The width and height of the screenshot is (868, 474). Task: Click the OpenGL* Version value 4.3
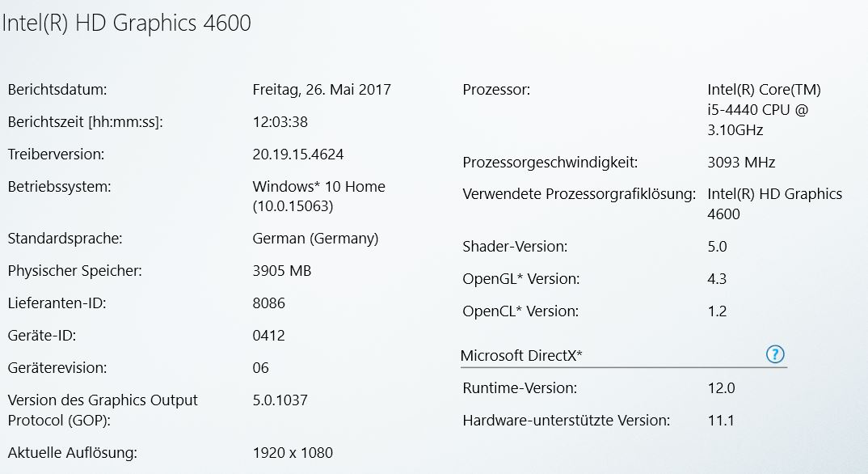717,278
